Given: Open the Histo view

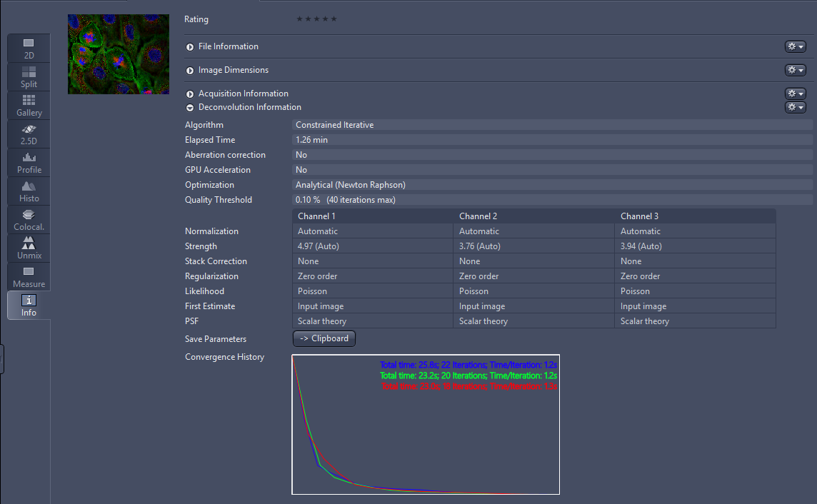Looking at the screenshot, I should tap(28, 191).
